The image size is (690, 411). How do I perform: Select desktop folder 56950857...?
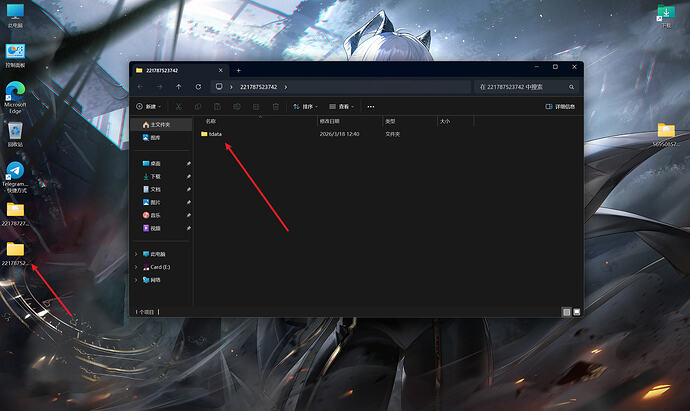(x=666, y=135)
